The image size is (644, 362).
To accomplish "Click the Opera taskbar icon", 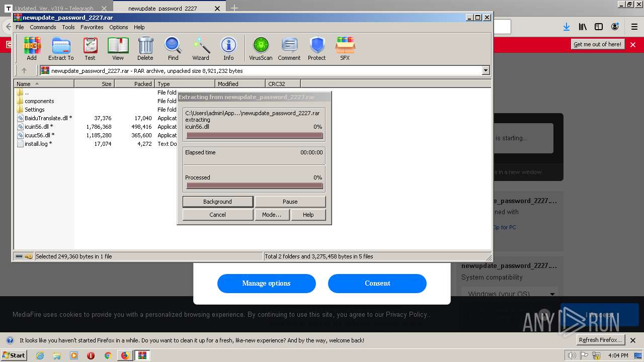I will pos(91,355).
